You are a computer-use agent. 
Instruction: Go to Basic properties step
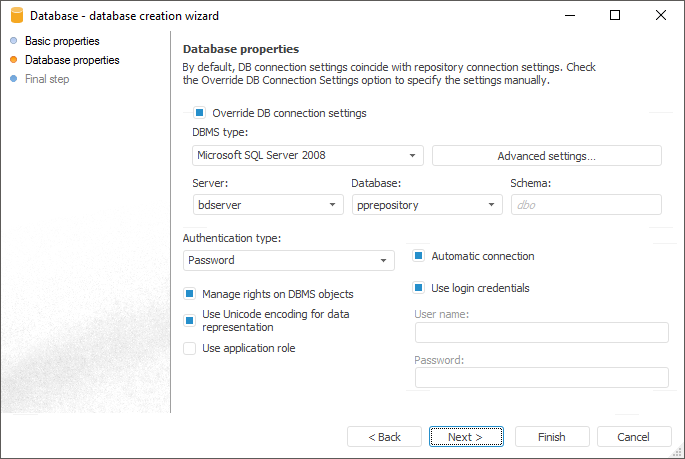tap(62, 41)
